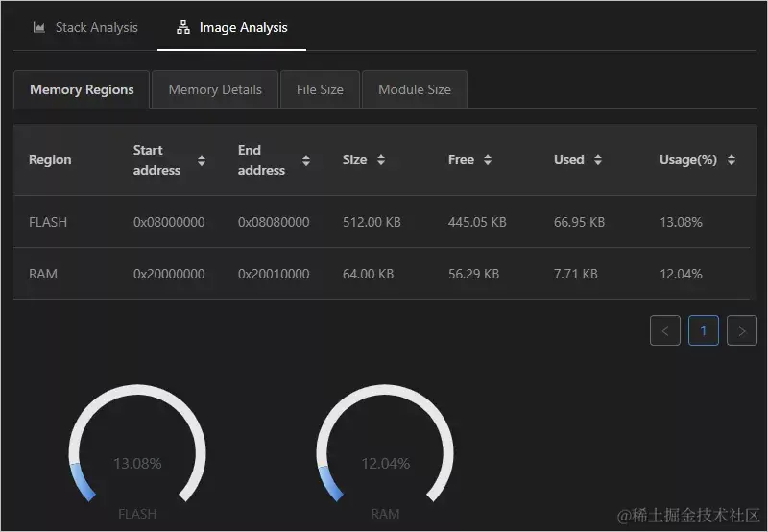
Task: Open the Memory Details sub-tab
Action: 215,89
